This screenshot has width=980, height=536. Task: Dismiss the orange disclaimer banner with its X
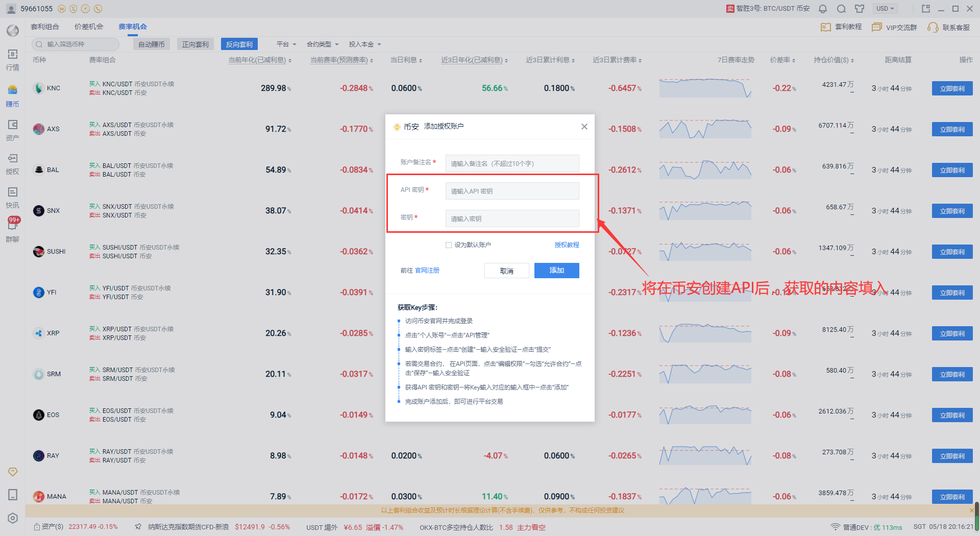pos(971,510)
